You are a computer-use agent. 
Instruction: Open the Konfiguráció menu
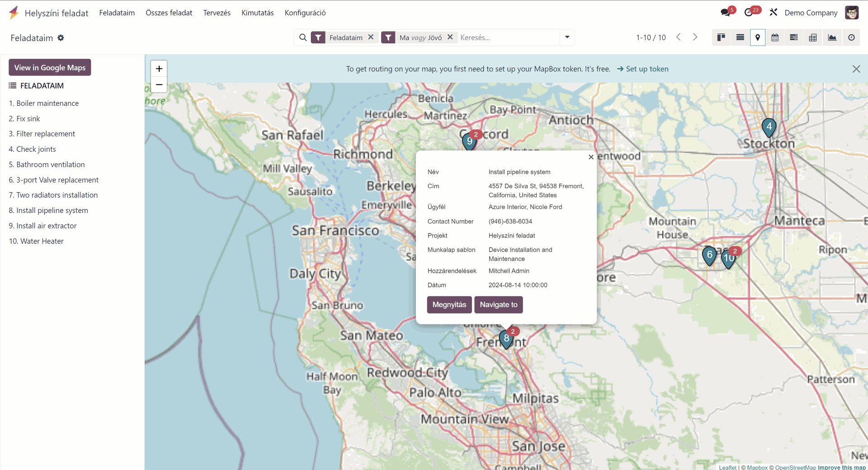305,13
